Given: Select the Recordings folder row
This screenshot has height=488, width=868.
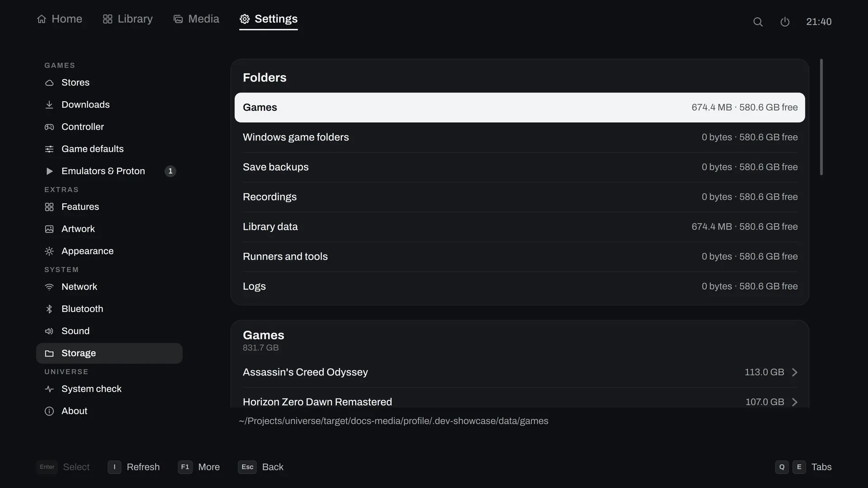Looking at the screenshot, I should point(520,197).
